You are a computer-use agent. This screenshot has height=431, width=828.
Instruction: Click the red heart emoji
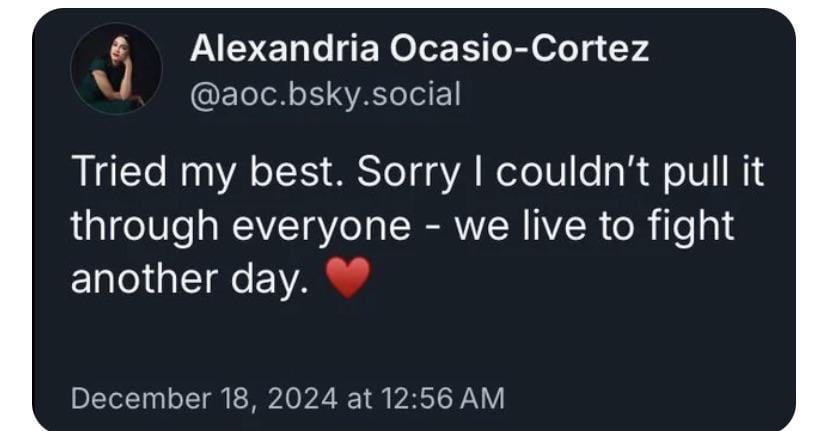[348, 279]
